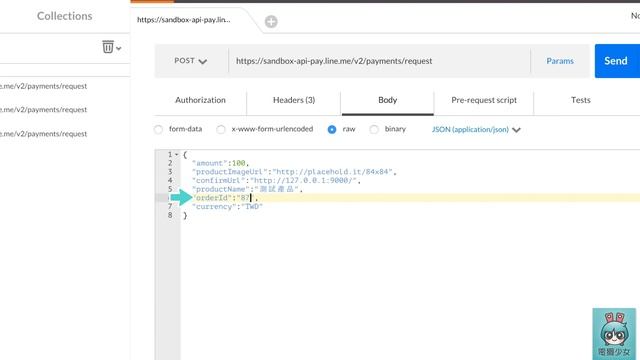Click the "productImageUrl" line in editor
This screenshot has height=360, width=640.
click(x=294, y=172)
